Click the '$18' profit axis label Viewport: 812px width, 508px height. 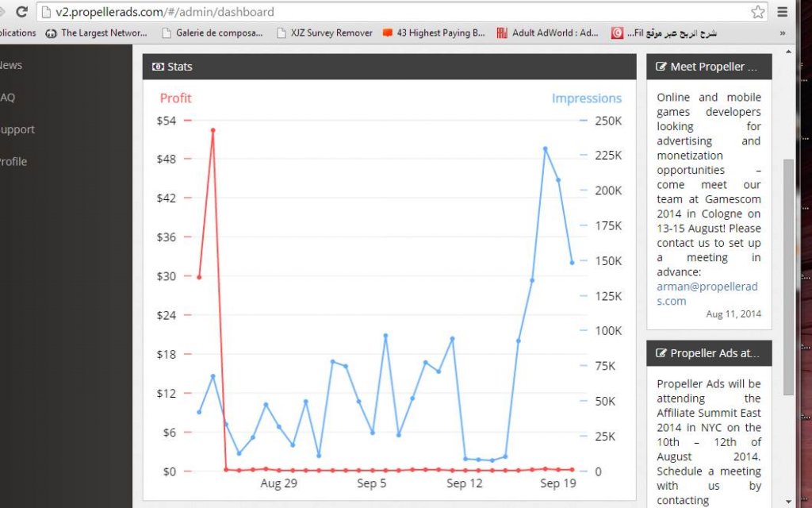167,355
